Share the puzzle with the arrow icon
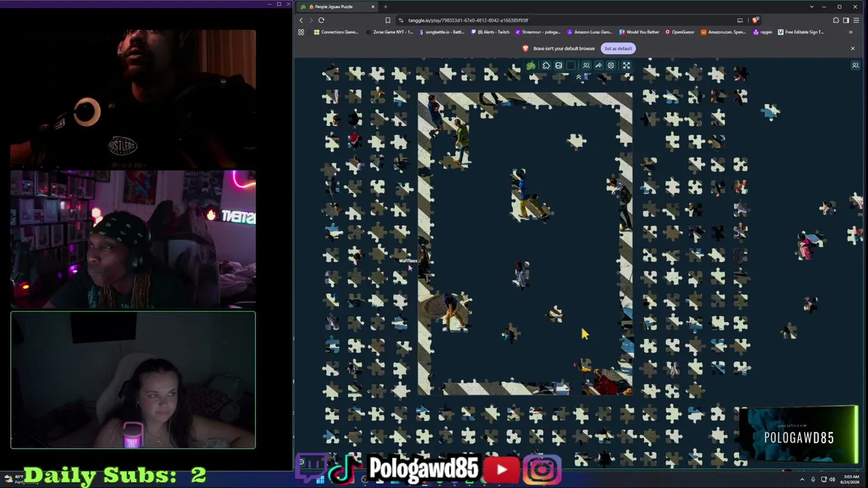Viewport: 868px width, 488px height. pyautogui.click(x=599, y=66)
